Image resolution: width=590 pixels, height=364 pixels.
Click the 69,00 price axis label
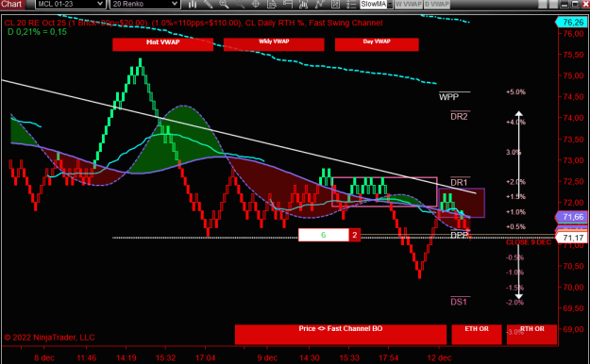point(573,329)
